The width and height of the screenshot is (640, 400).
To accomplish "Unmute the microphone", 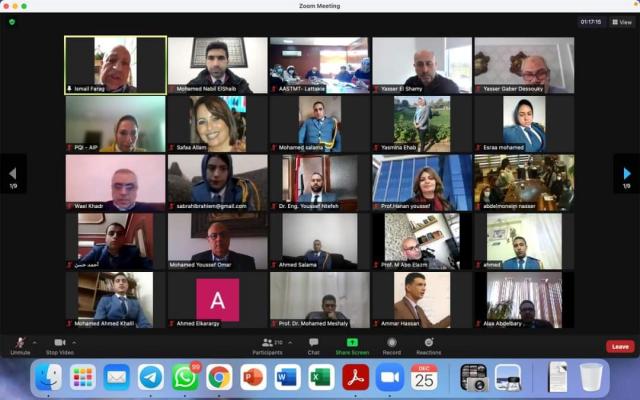I will 20,346.
